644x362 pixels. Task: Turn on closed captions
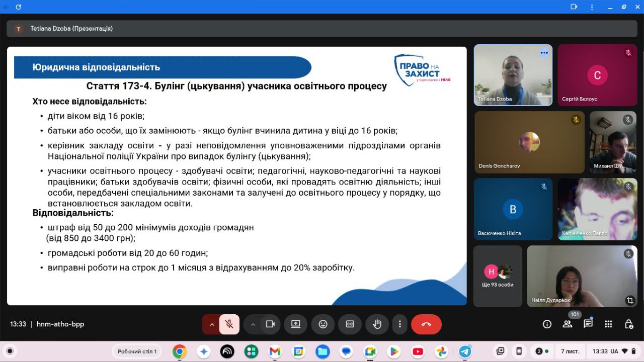[x=350, y=324]
